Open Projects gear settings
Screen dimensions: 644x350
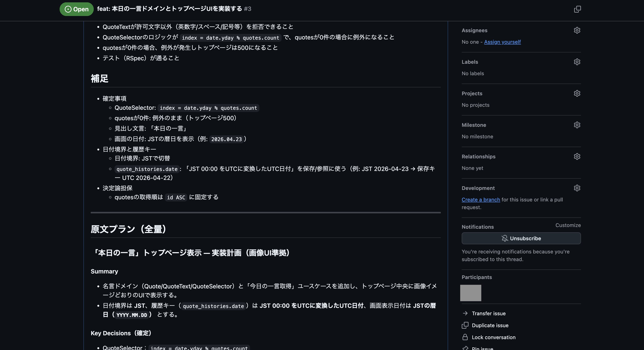[577, 93]
